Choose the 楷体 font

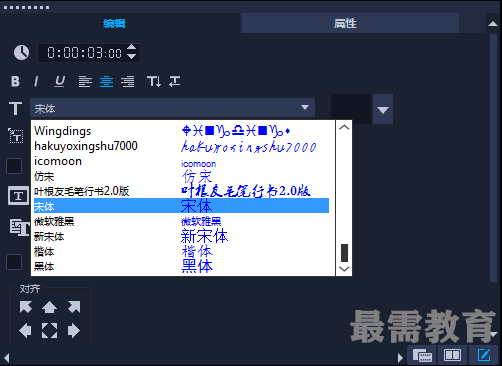(181, 251)
